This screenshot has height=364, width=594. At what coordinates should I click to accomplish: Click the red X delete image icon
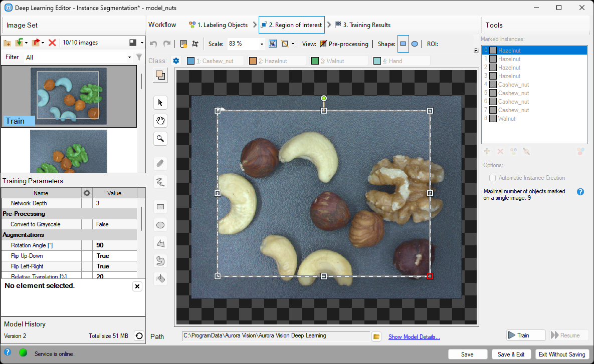click(x=52, y=43)
